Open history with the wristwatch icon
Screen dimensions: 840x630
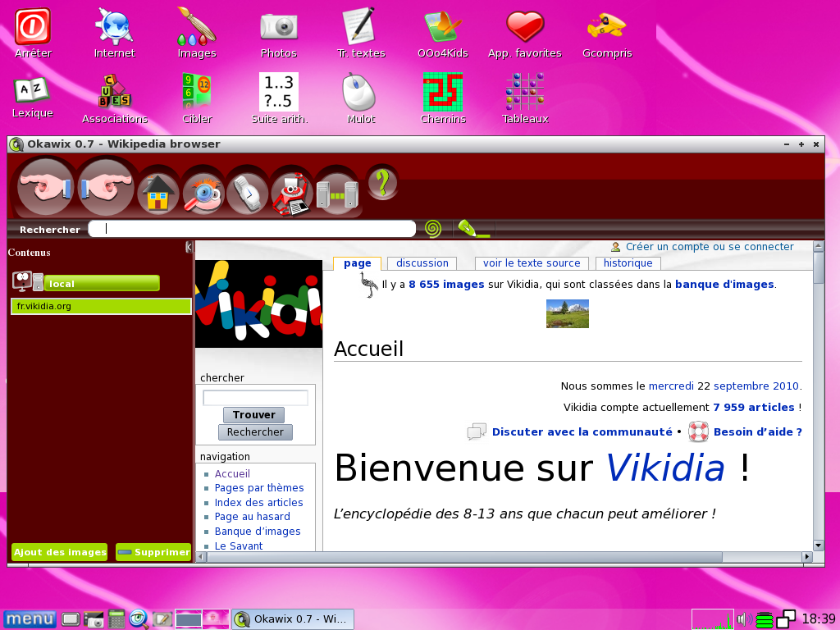[x=247, y=193]
